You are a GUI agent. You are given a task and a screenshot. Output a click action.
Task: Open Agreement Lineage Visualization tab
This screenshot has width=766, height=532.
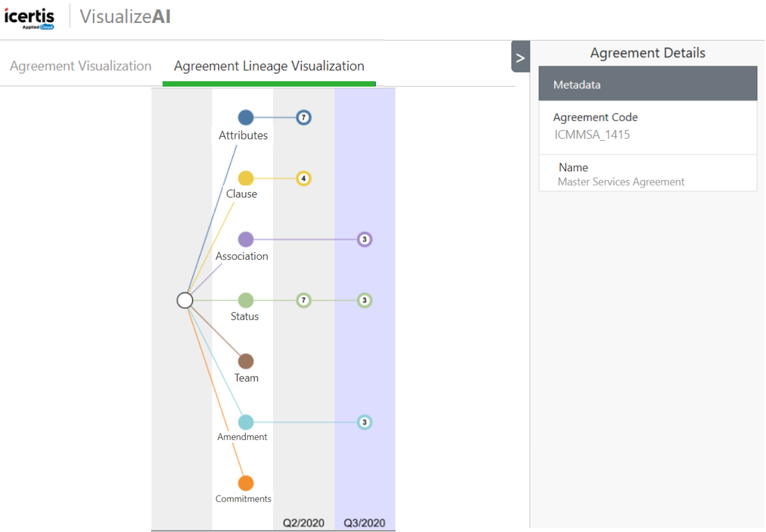pyautogui.click(x=269, y=66)
